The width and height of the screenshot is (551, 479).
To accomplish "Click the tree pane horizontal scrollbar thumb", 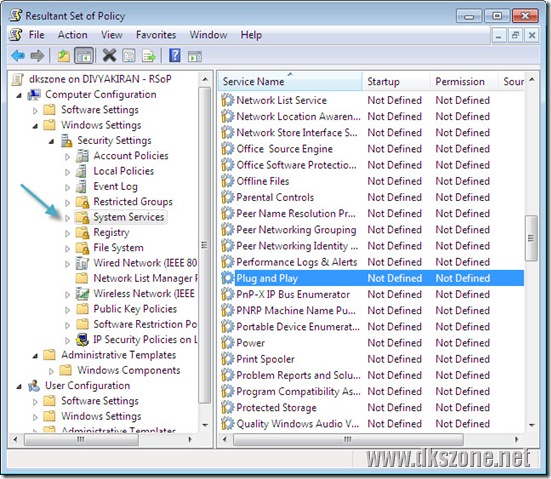I will [81, 439].
